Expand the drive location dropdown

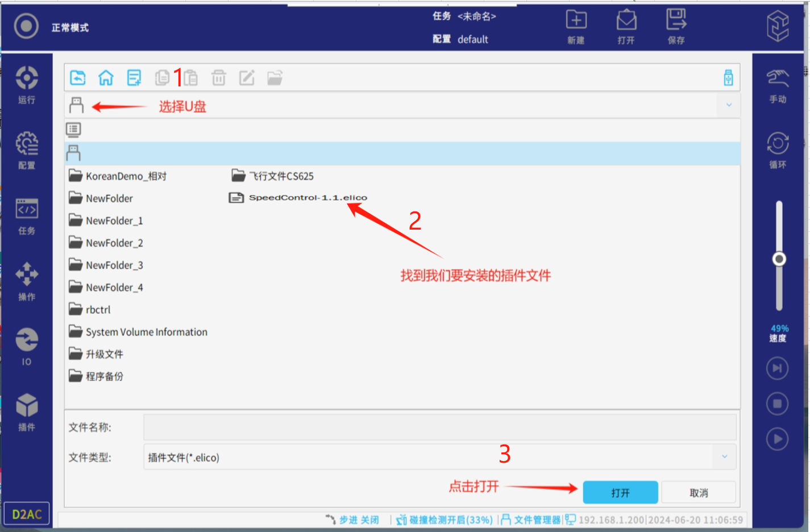(x=729, y=105)
